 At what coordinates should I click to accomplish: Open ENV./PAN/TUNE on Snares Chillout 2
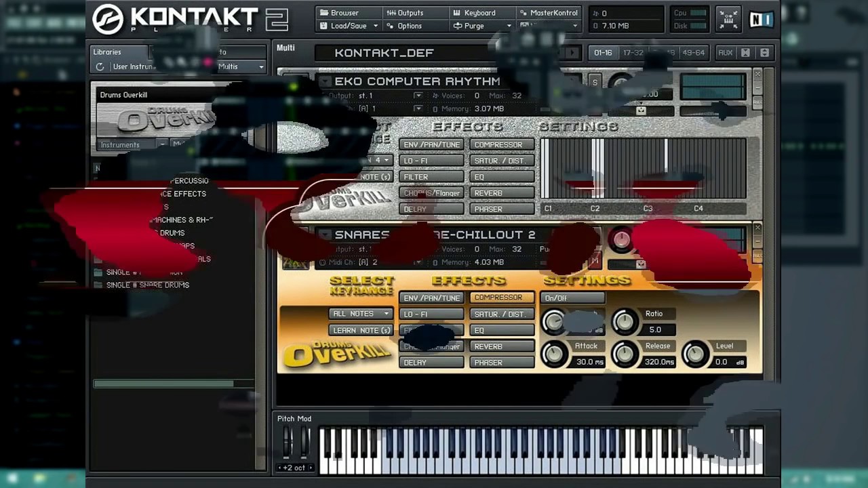click(431, 298)
